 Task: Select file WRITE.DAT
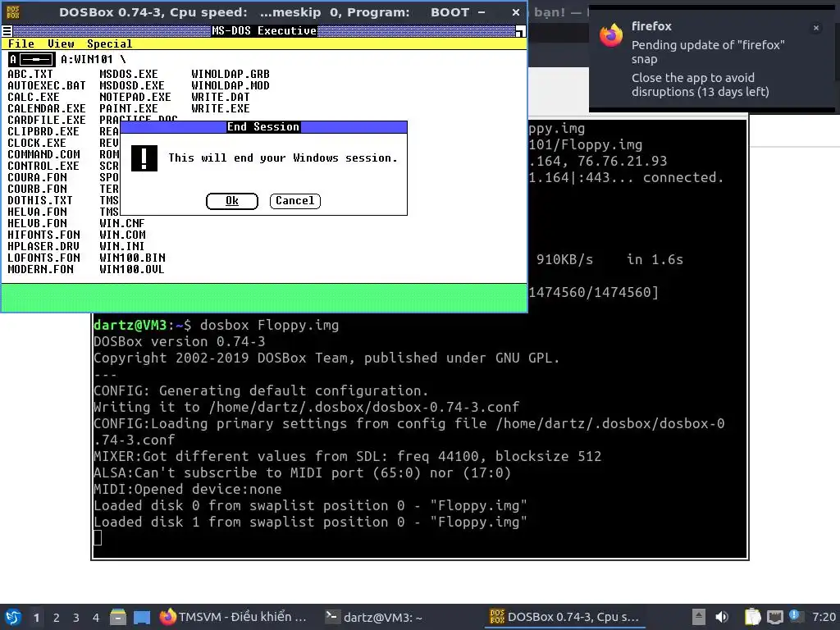tap(220, 97)
